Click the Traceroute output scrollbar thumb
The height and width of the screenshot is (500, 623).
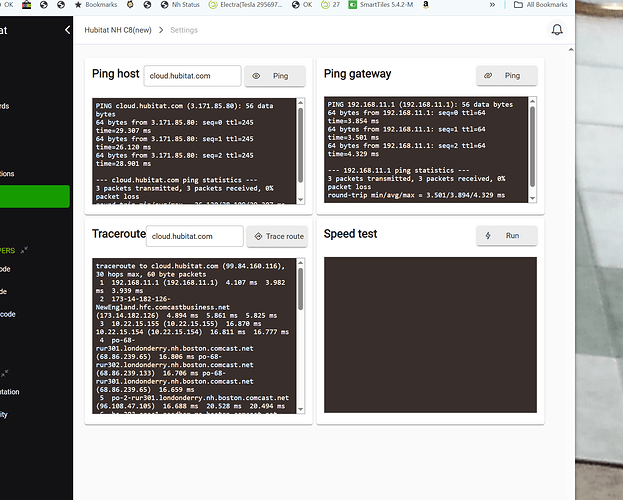(x=301, y=289)
